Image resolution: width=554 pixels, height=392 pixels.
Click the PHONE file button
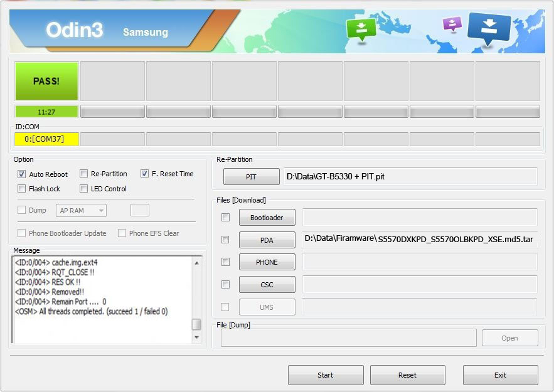click(267, 262)
